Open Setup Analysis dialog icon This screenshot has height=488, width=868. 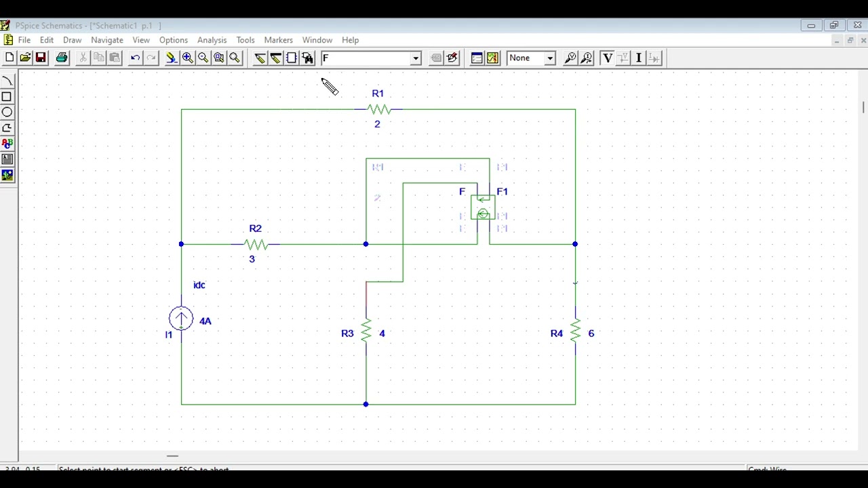click(x=477, y=58)
